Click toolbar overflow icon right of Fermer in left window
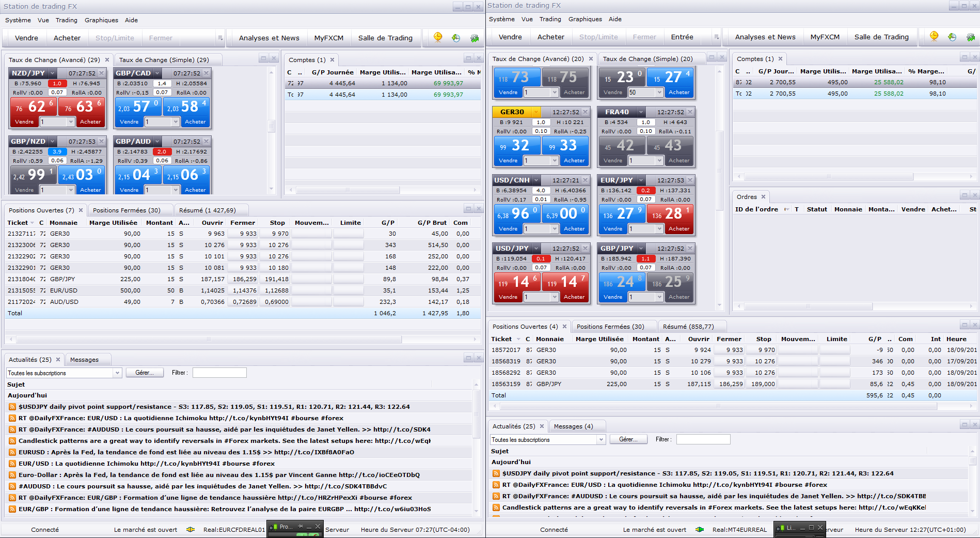Viewport: 980px width, 538px height. (x=220, y=38)
